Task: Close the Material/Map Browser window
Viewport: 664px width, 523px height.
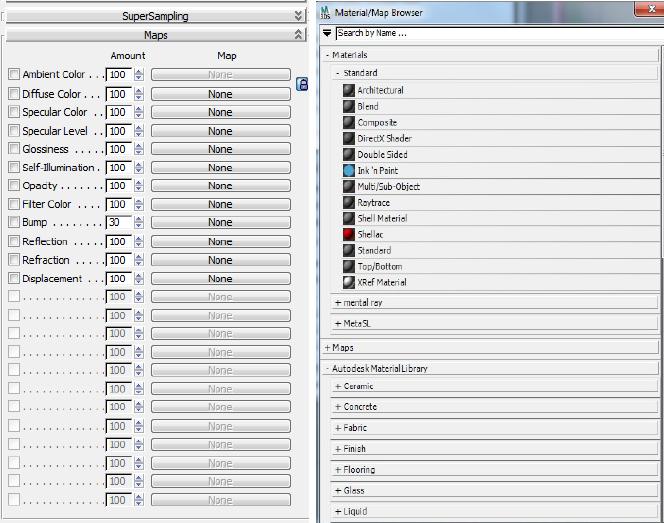Action: (650, 9)
